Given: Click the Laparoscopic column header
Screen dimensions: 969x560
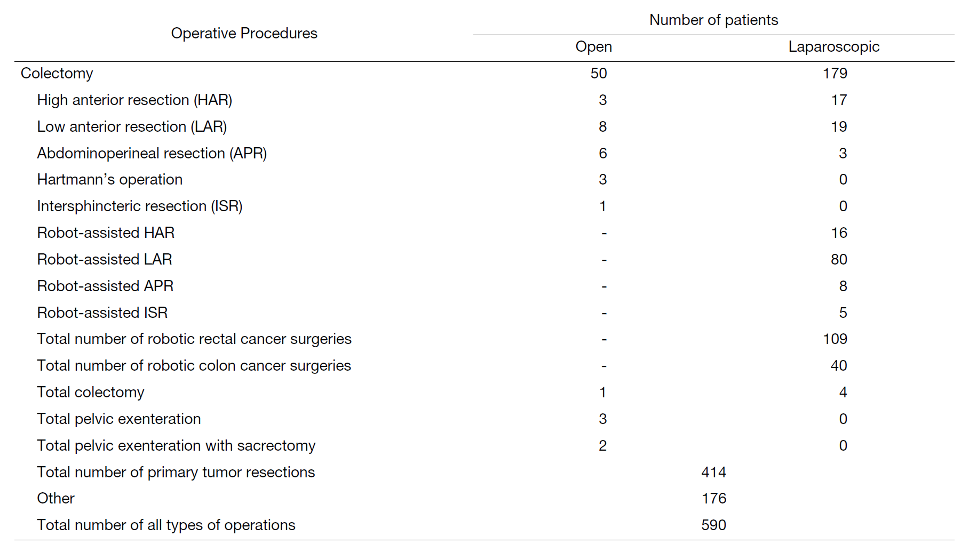Looking at the screenshot, I should (x=834, y=47).
